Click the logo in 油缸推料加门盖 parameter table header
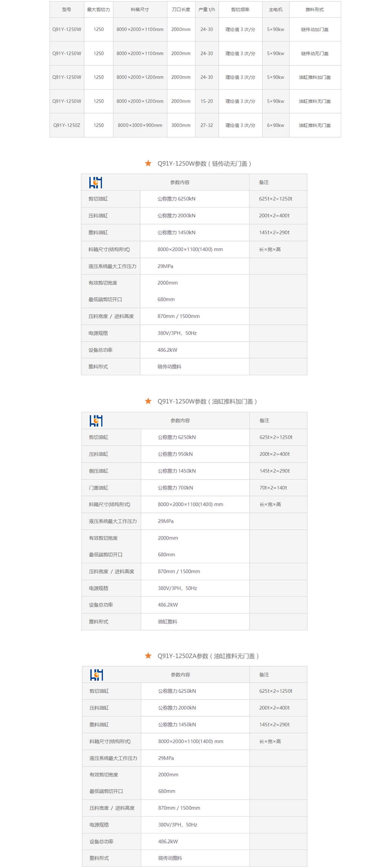Image resolution: width=389 pixels, height=868 pixels. point(96,421)
